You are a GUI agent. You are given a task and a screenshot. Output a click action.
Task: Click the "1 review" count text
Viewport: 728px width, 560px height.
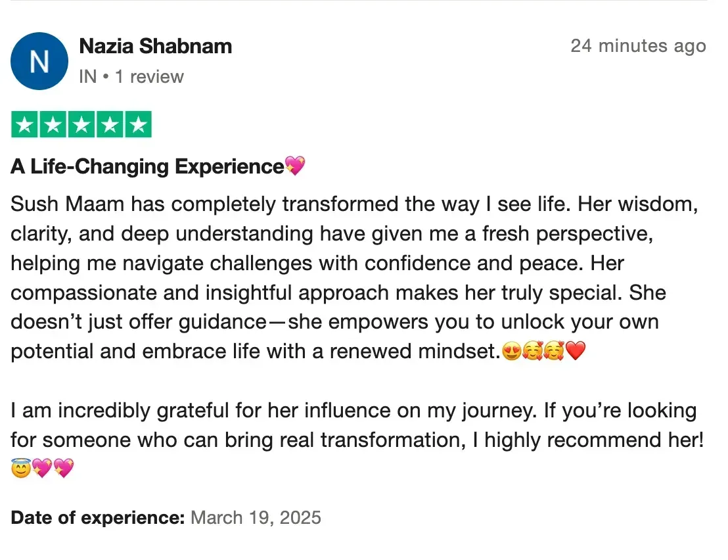tap(149, 77)
